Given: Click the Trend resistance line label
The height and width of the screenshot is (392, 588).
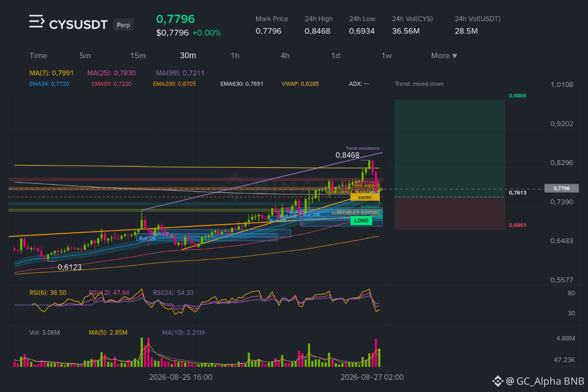Looking at the screenshot, I should pos(363,148).
